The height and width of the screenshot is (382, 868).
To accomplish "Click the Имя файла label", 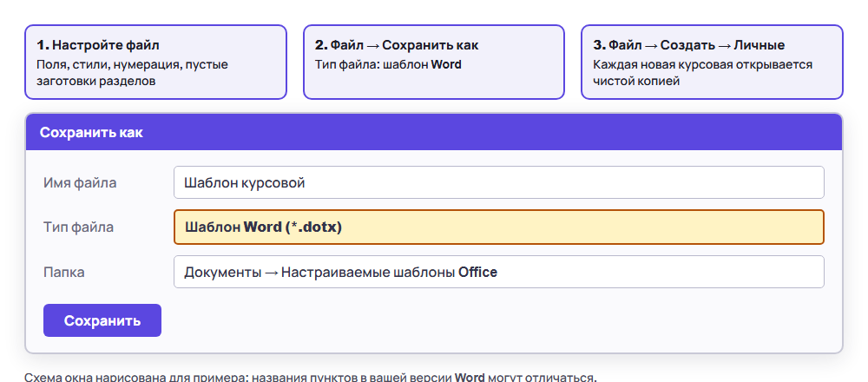I will pos(80,182).
